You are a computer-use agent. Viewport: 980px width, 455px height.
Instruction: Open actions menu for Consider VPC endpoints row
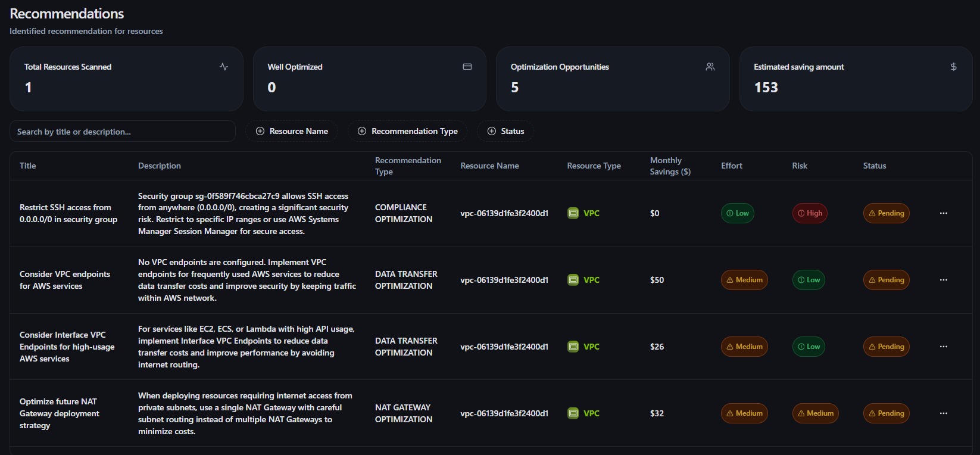[944, 280]
